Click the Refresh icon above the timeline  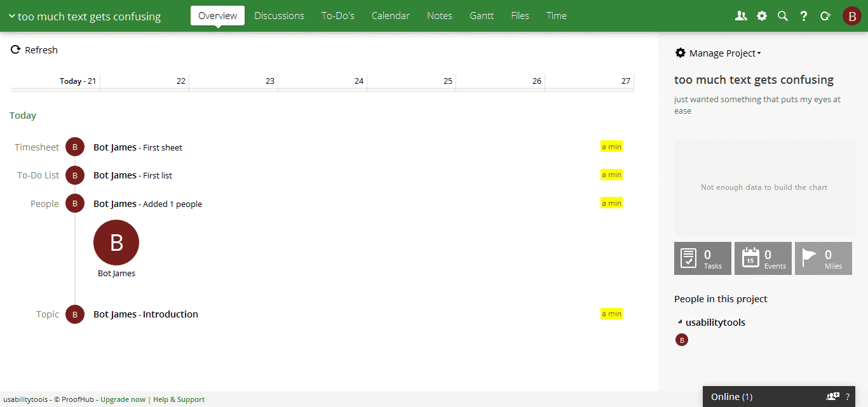16,50
